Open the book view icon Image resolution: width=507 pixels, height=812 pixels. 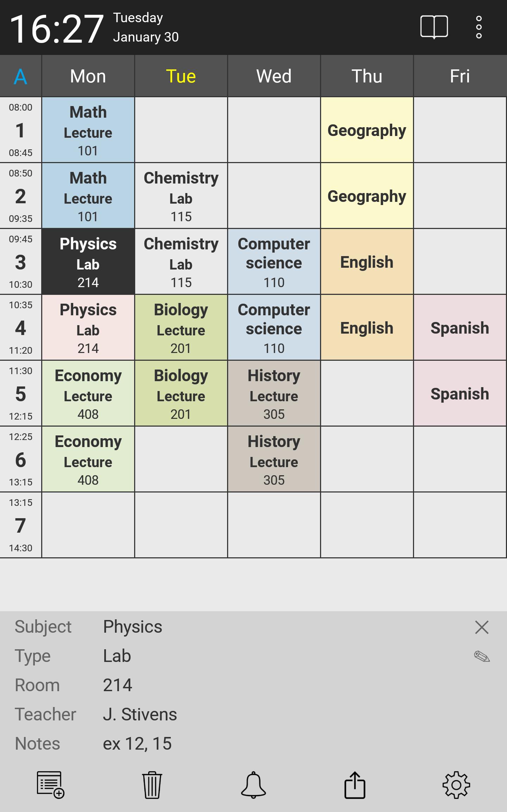point(434,27)
